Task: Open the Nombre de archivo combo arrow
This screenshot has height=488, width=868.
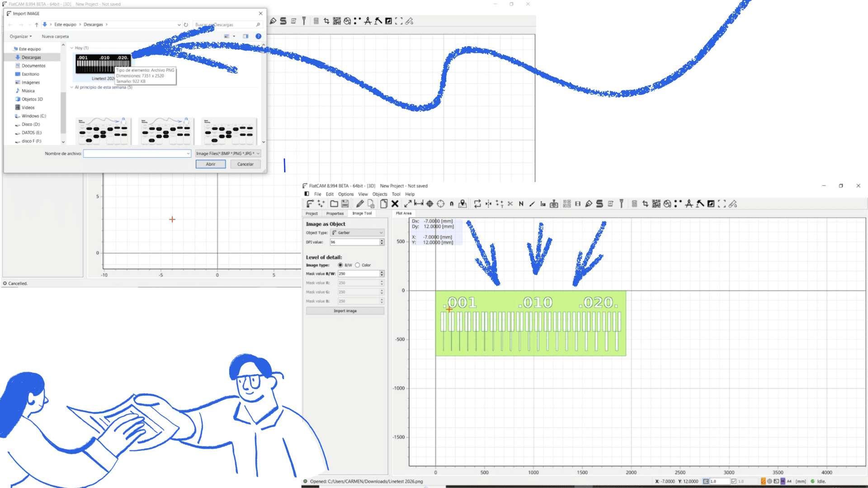Action: coord(188,154)
